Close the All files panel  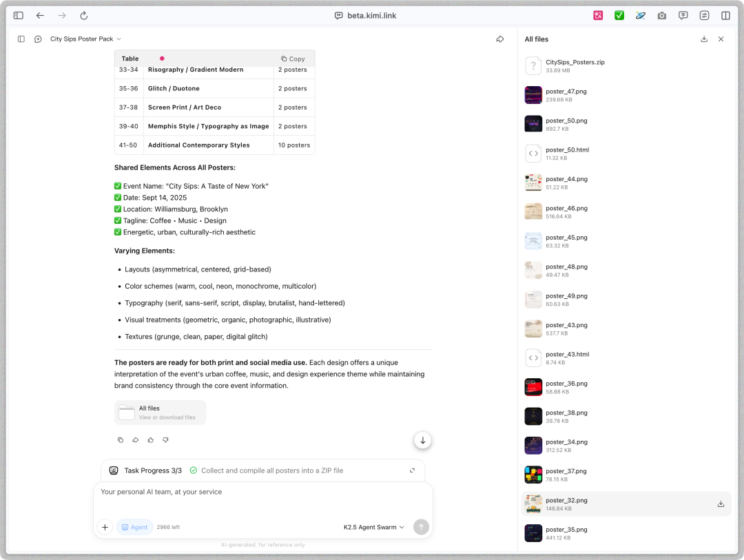[x=721, y=39]
